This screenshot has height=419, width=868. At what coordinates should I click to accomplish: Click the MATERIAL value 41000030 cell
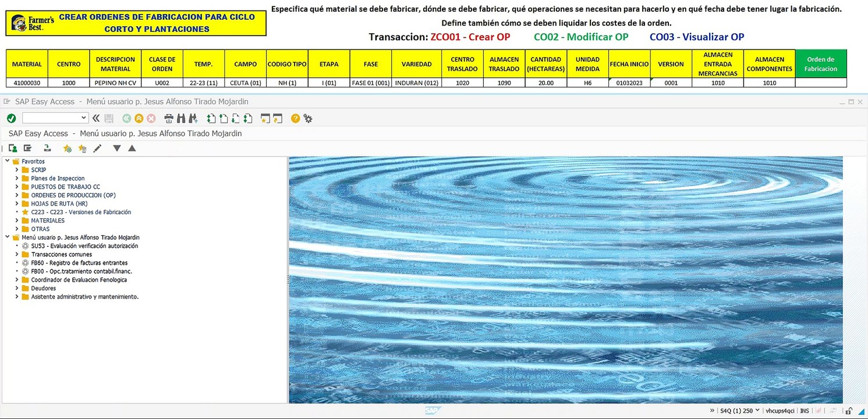[27, 83]
